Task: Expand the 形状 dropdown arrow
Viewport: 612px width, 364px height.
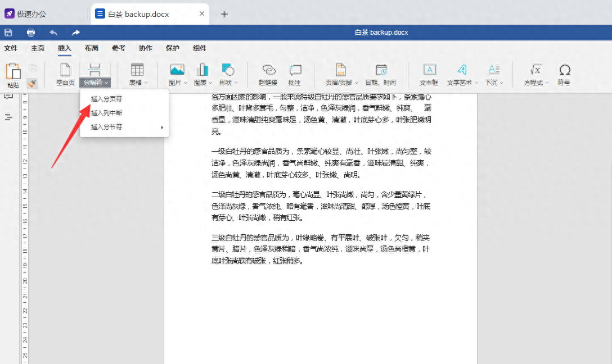Action: tap(236, 83)
